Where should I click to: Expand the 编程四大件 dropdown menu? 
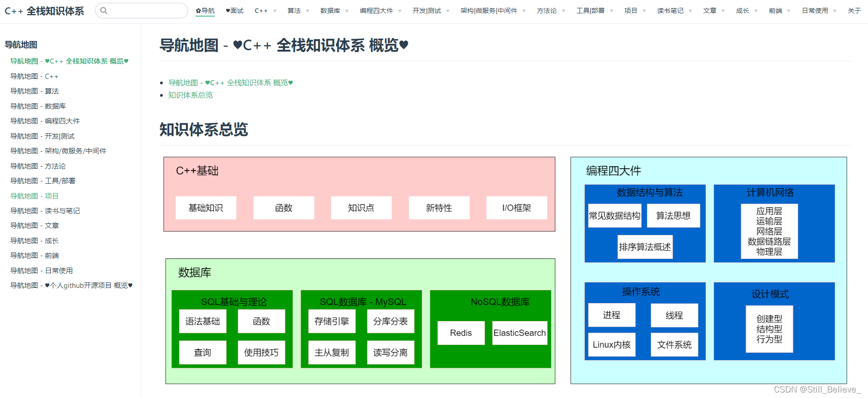380,11
